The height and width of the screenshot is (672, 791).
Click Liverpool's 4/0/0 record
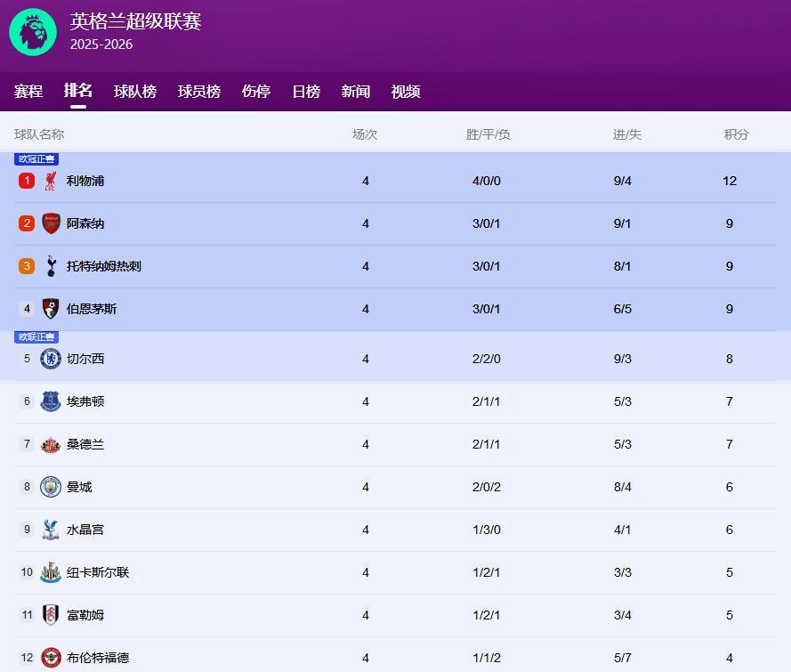point(487,181)
